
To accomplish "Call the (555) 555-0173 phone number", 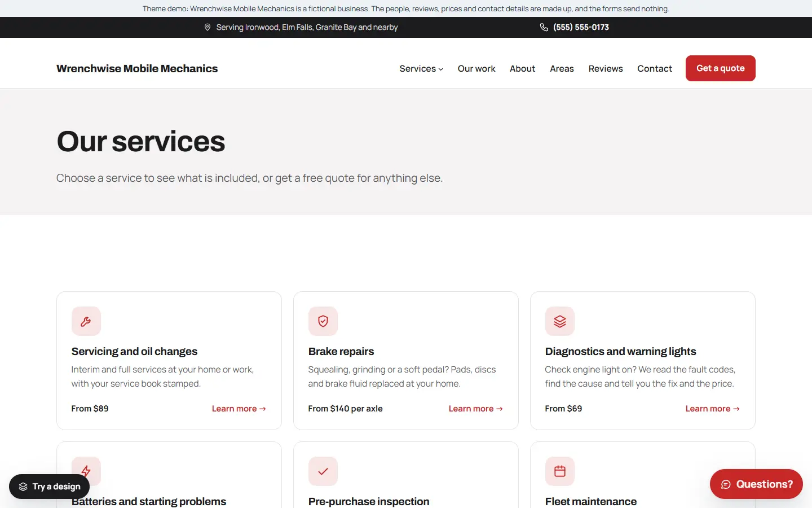I will 581,27.
